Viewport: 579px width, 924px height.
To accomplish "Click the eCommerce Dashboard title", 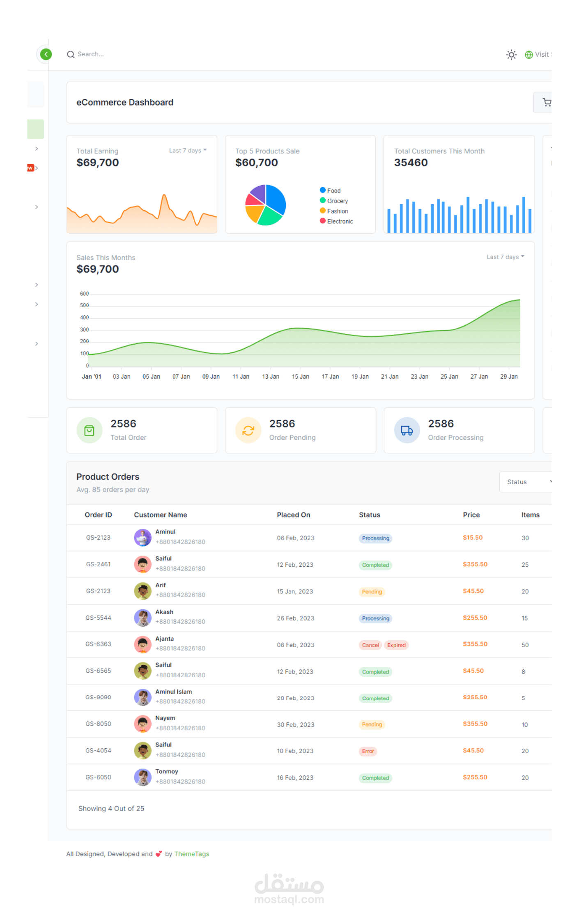I will point(125,102).
